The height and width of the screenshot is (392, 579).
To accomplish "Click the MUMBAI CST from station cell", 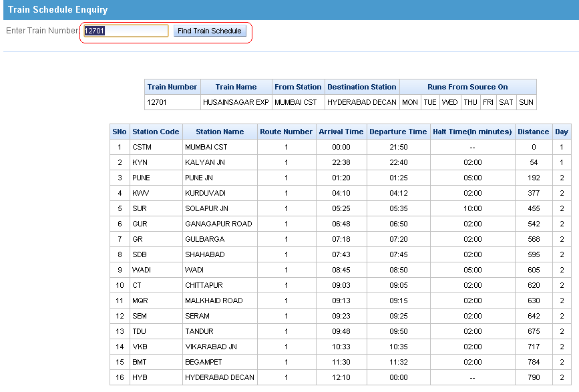I will click(x=298, y=102).
